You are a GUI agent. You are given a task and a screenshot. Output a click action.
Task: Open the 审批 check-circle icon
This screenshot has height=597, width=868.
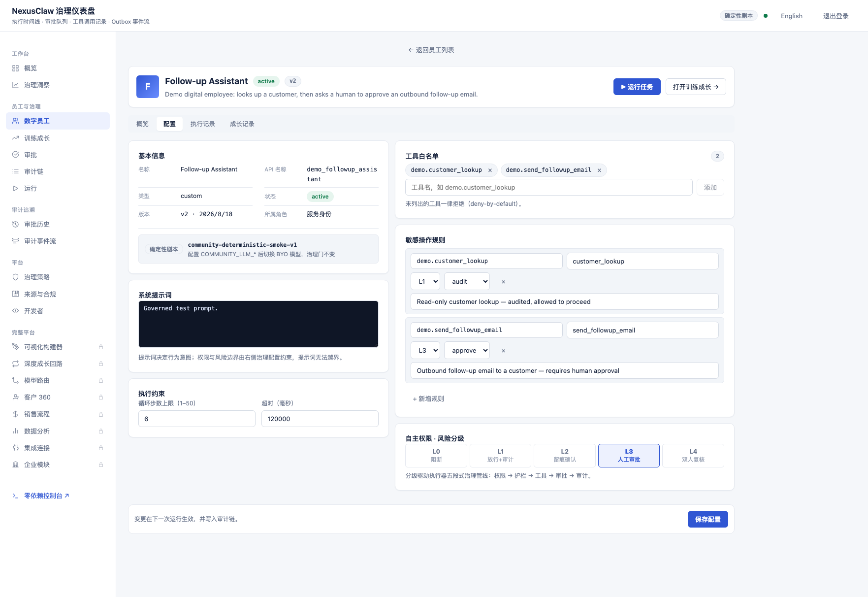pyautogui.click(x=15, y=155)
